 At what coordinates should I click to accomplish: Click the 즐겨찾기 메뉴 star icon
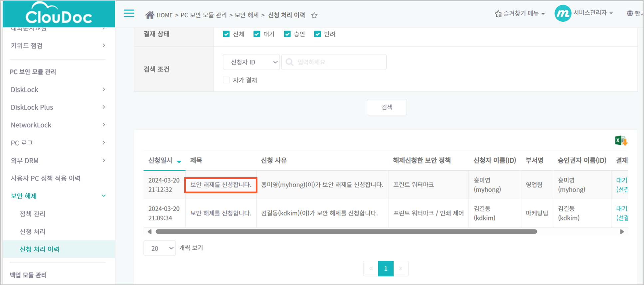pyautogui.click(x=498, y=14)
